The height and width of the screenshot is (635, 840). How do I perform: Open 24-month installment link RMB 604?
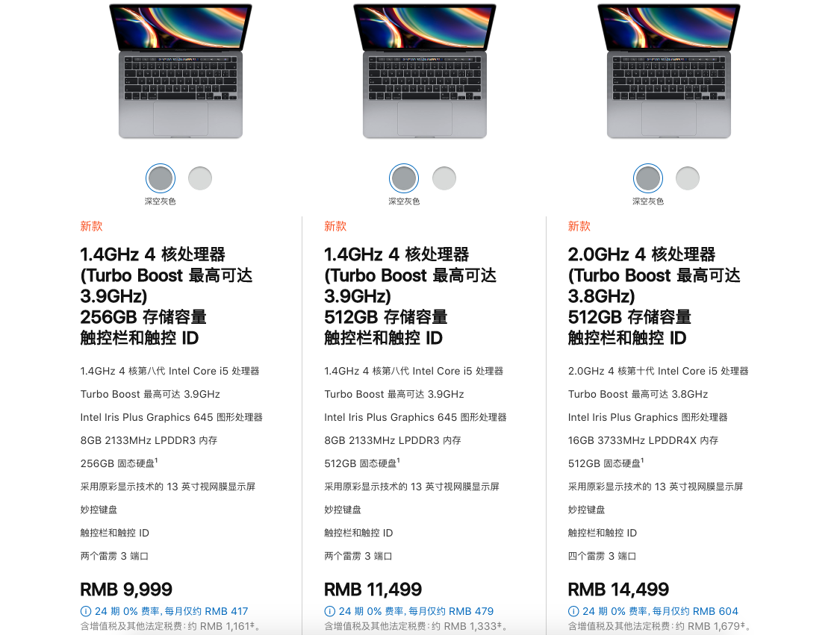[660, 611]
